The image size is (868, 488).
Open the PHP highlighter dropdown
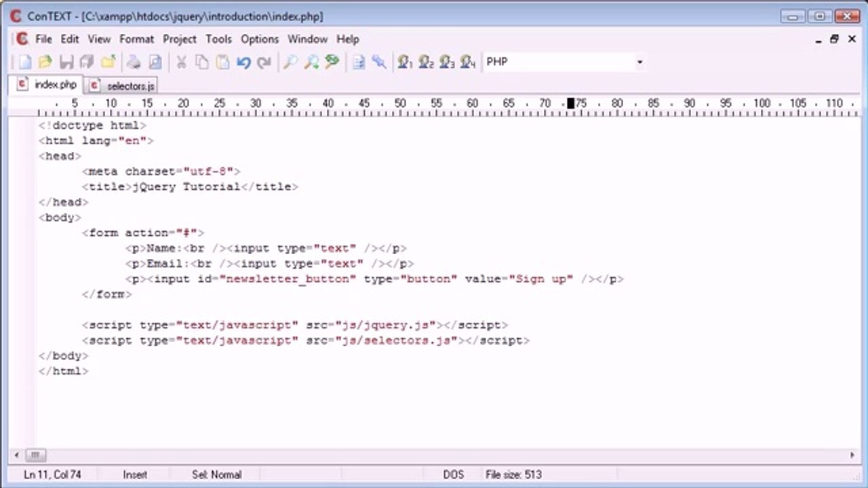pos(639,62)
